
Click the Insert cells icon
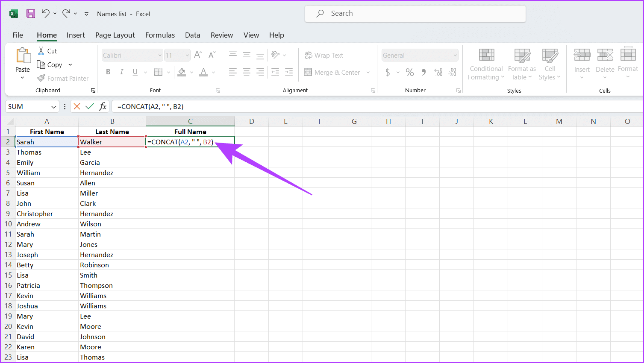pyautogui.click(x=582, y=55)
